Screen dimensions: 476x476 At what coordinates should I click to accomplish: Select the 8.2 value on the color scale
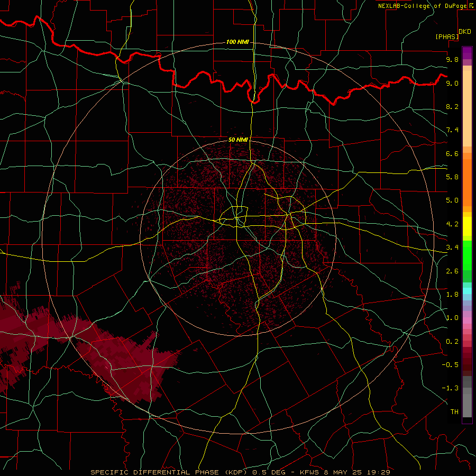point(452,106)
